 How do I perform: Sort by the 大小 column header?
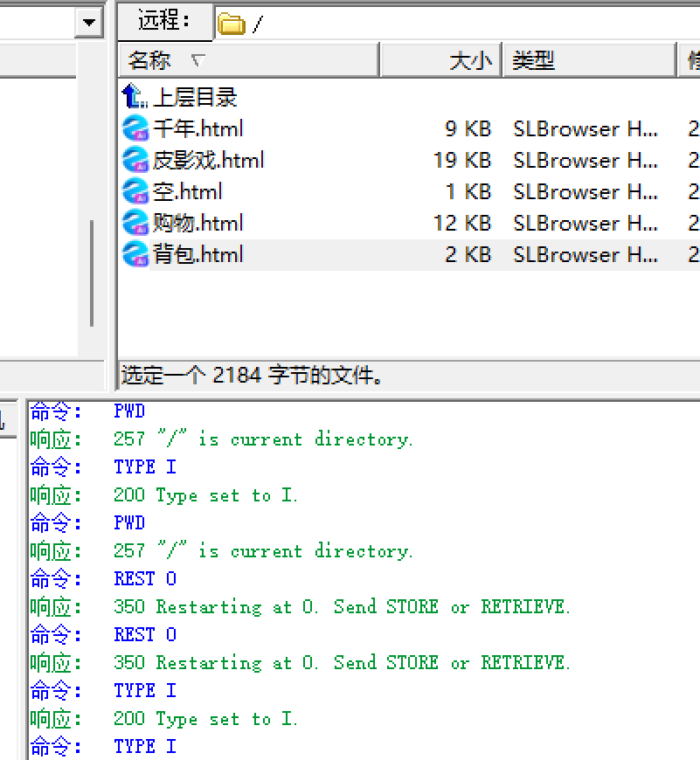(x=441, y=60)
